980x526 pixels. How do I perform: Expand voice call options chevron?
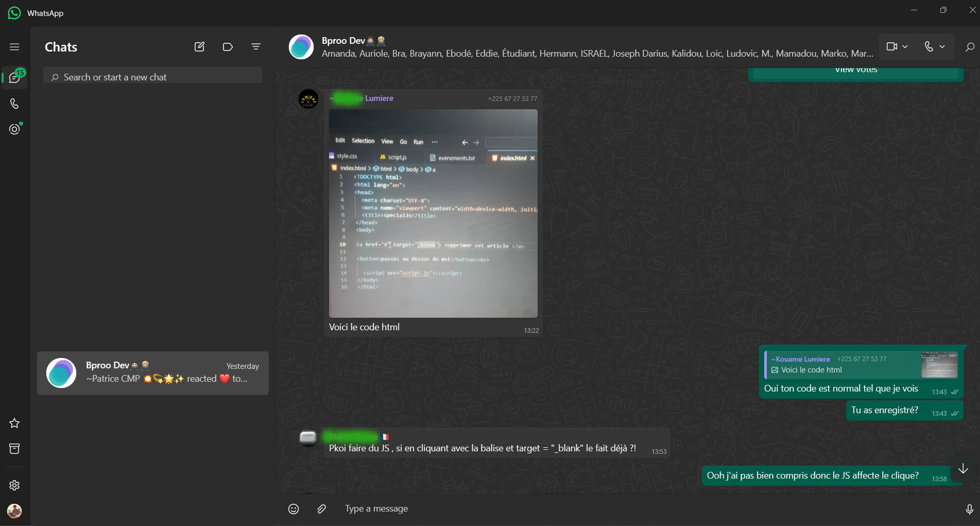[942, 47]
